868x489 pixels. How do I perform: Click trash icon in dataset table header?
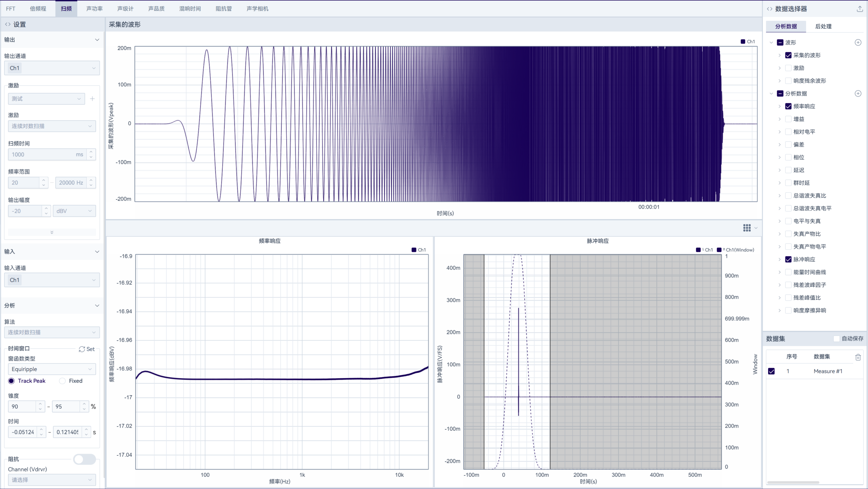pyautogui.click(x=858, y=357)
